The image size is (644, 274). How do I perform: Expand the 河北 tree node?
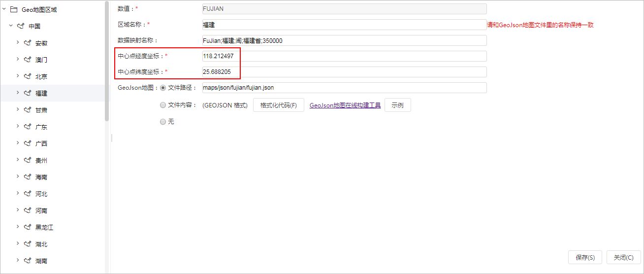[x=18, y=193]
